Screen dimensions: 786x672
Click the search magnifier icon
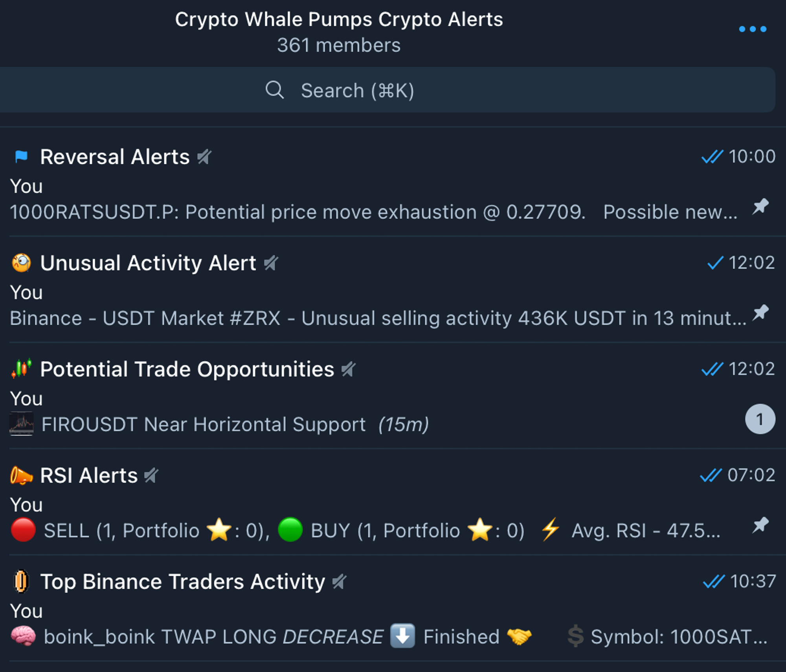tap(274, 90)
